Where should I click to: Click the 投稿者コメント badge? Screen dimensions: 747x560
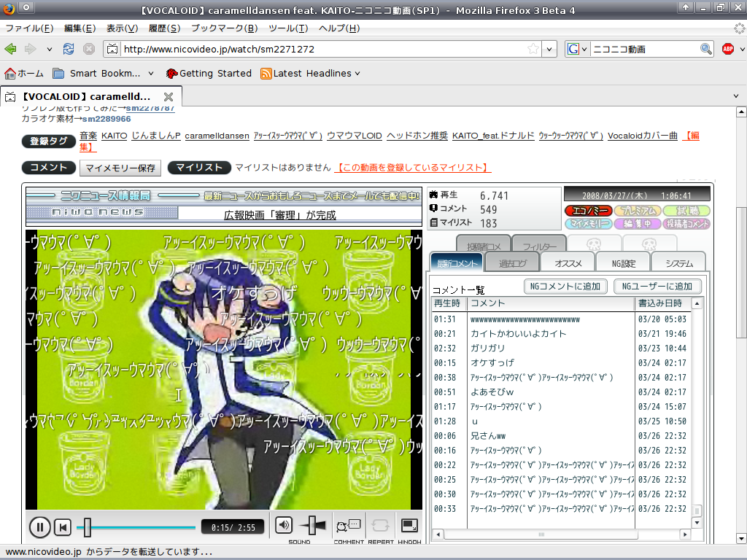click(x=686, y=224)
